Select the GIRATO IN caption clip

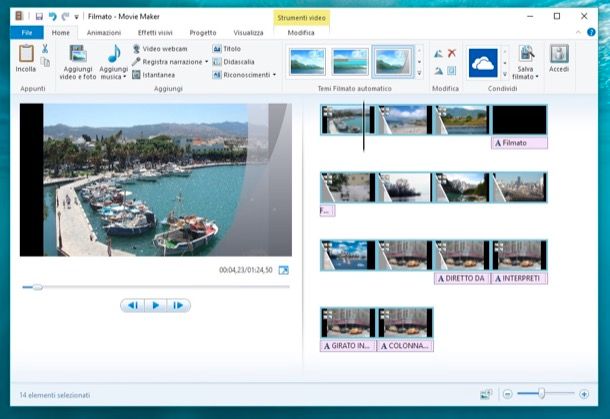[x=348, y=346]
